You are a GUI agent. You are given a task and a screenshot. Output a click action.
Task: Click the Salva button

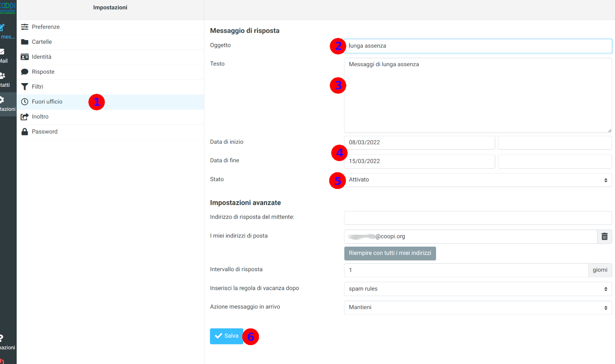(226, 336)
